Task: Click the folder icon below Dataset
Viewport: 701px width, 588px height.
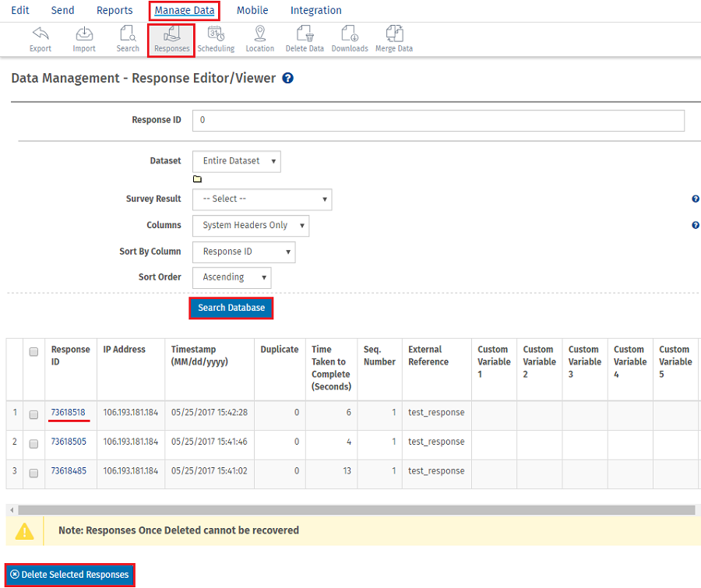Action: [x=197, y=179]
